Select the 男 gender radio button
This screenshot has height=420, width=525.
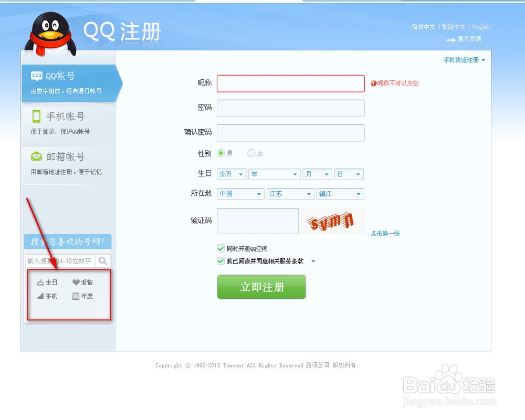(x=220, y=153)
